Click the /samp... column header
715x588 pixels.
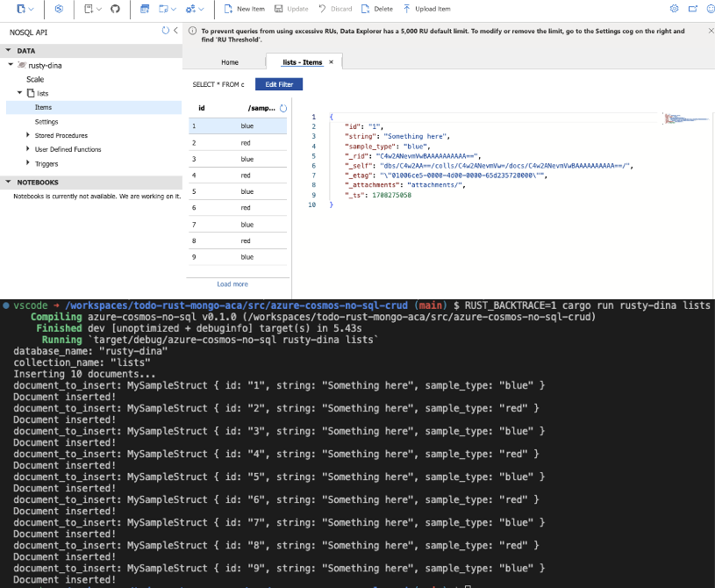point(261,108)
